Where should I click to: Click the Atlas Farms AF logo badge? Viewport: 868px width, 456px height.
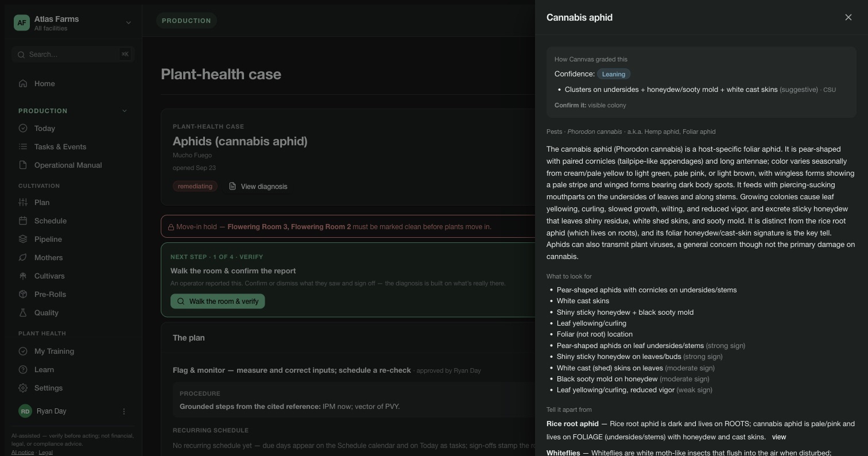tap(22, 23)
